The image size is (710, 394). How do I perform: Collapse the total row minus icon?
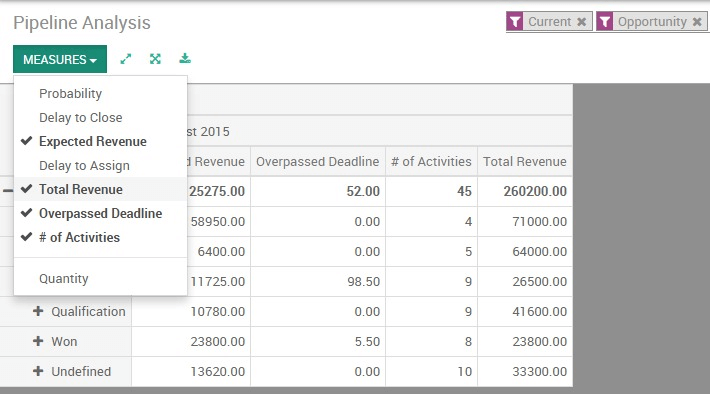click(7, 191)
